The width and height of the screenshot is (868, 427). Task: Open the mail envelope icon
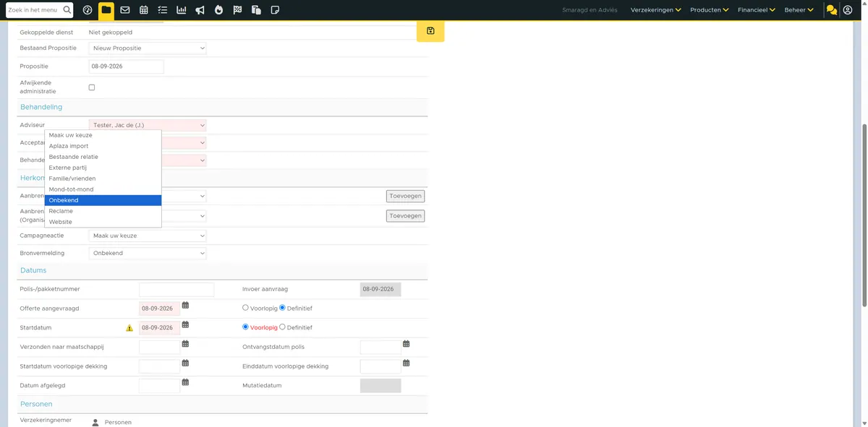point(125,10)
